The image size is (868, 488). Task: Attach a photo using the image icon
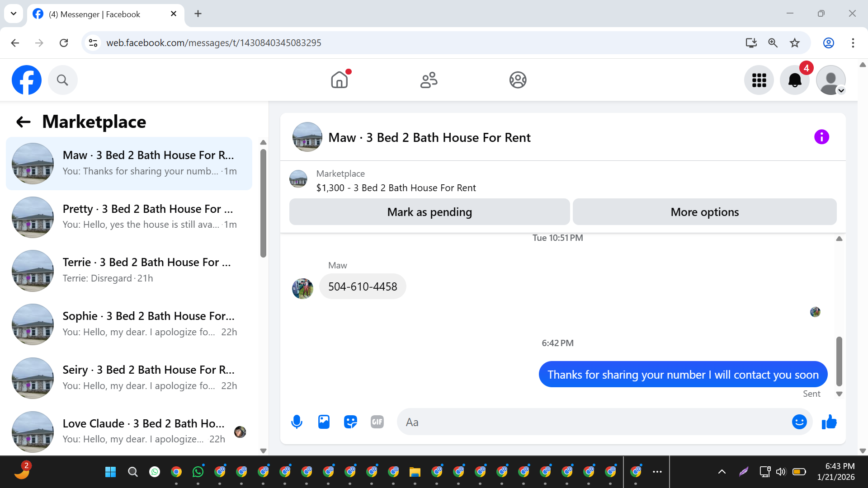pos(324,422)
